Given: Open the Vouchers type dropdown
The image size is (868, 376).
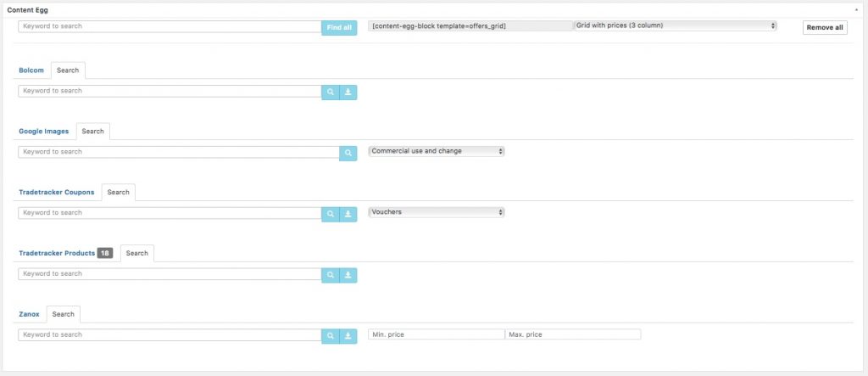Looking at the screenshot, I should pyautogui.click(x=437, y=212).
